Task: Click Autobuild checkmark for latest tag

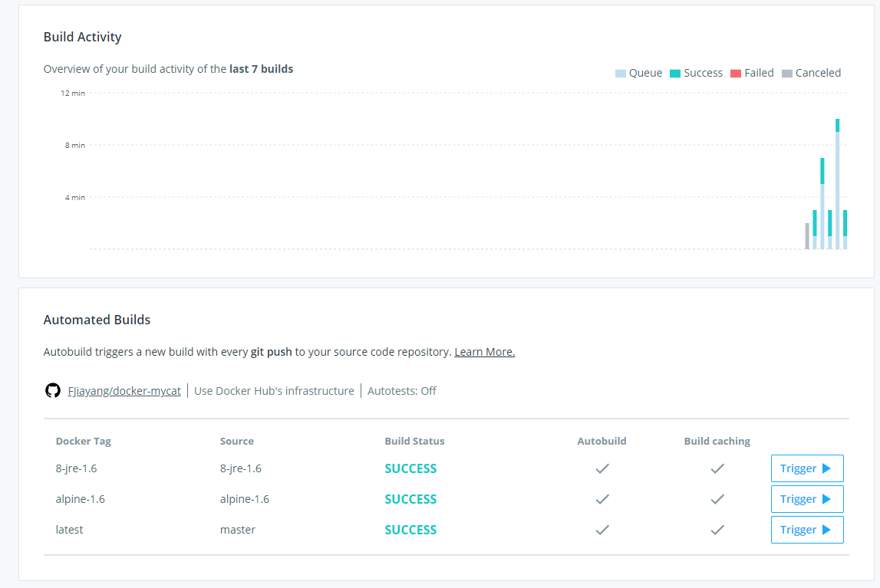Action: 602,530
